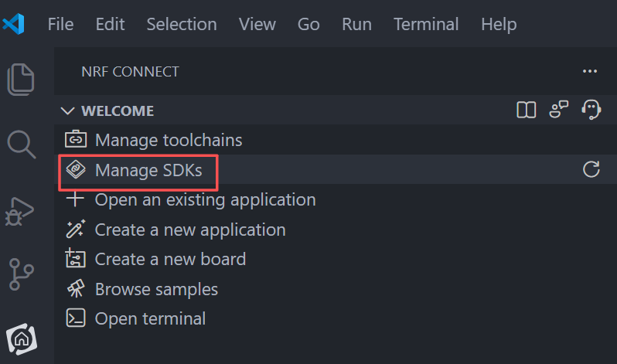Open more actions ellipsis for NRF Connect
Viewport: 617px width, 364px height.
[x=590, y=71]
